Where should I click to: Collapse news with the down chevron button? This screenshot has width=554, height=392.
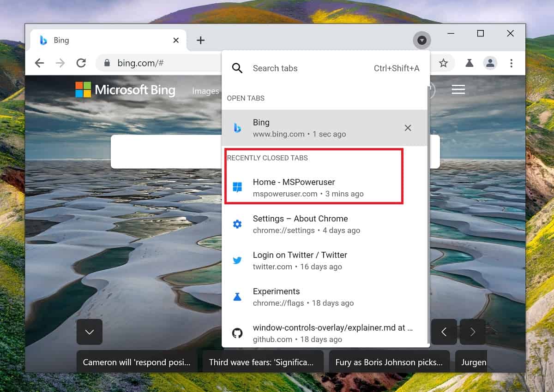pos(90,332)
